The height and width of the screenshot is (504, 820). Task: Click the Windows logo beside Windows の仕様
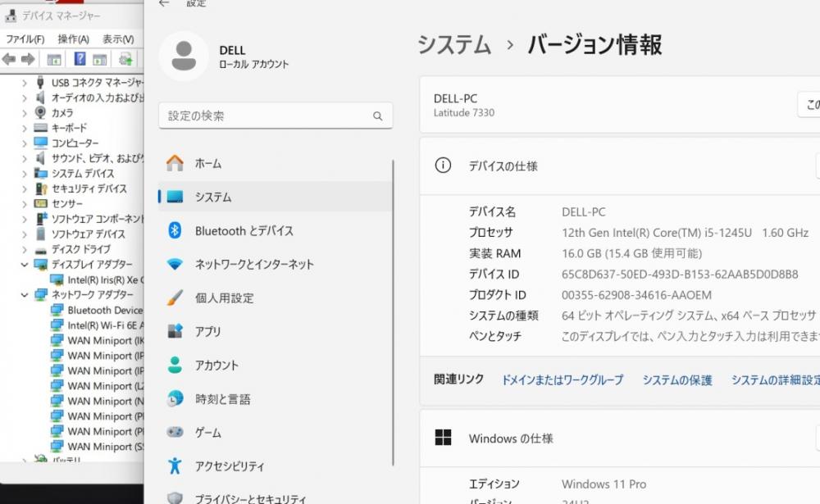[x=443, y=438]
